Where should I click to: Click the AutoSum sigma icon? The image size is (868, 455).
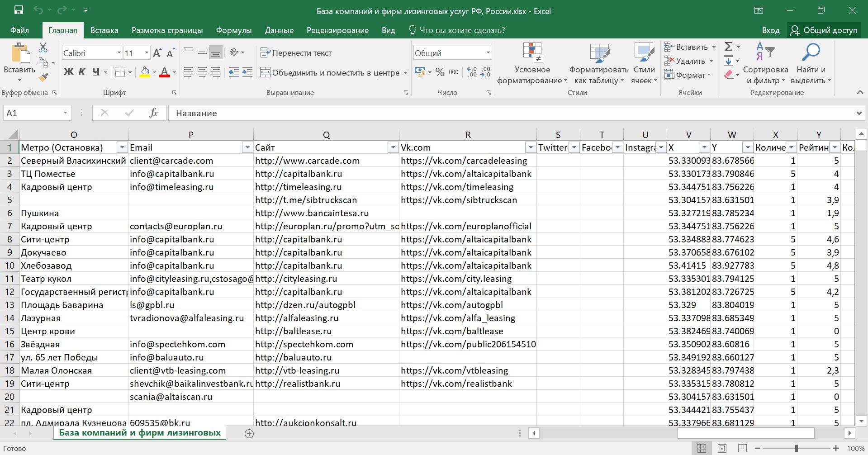coord(729,47)
